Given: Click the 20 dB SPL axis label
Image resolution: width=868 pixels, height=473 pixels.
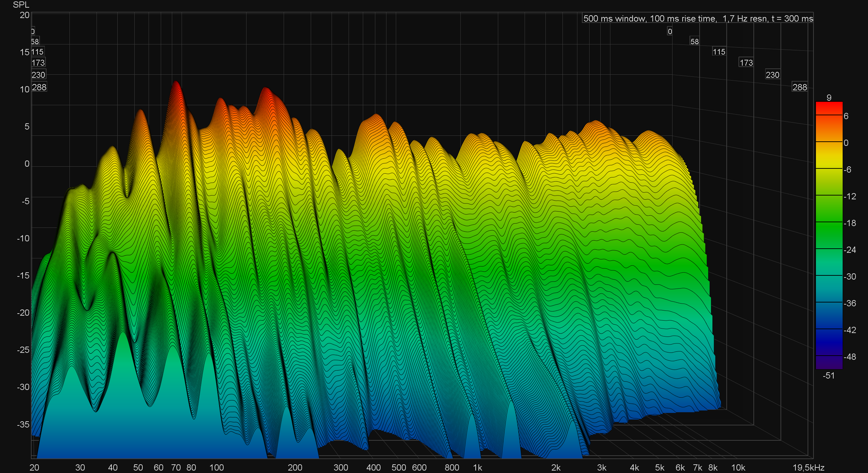Looking at the screenshot, I should [x=24, y=15].
